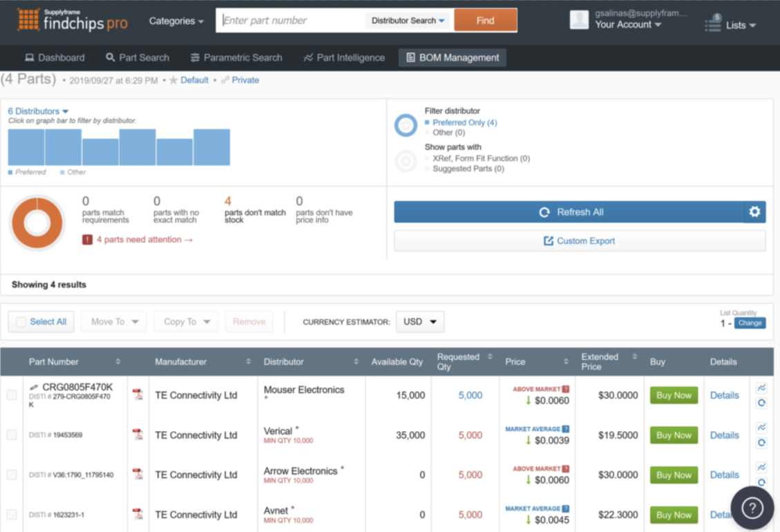This screenshot has width=780, height=532.
Task: Check the CRG0805F470K Mouser row checkbox
Action: (12, 395)
